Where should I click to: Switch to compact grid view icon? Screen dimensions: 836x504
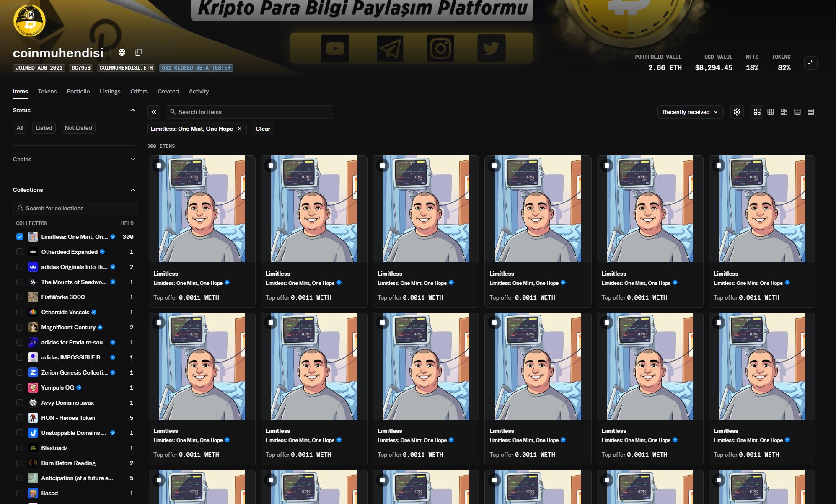tap(770, 112)
